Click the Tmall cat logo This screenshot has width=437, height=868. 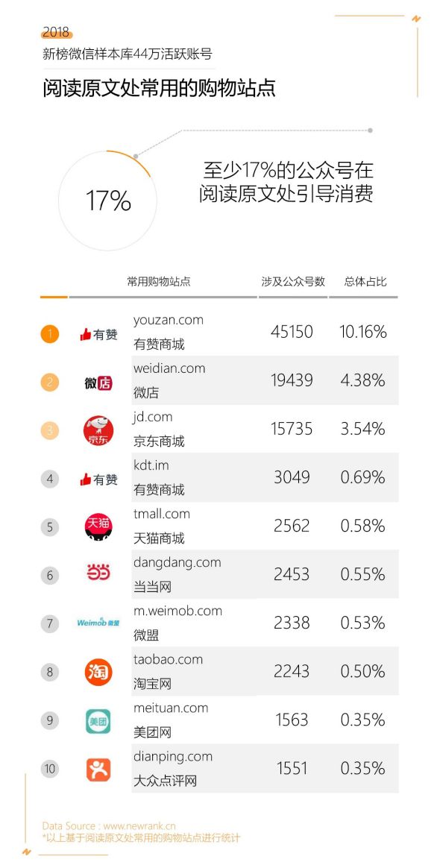pos(98,527)
